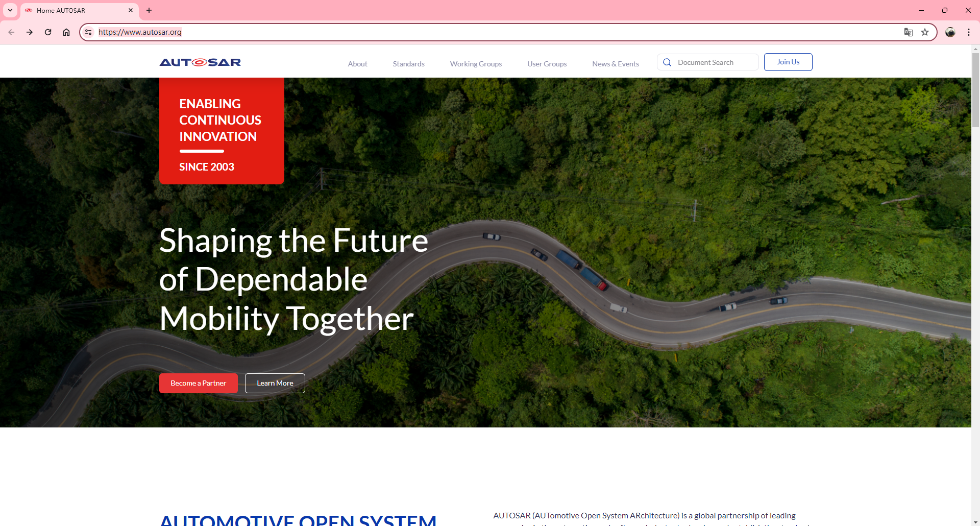Open the Standards menu

pyautogui.click(x=408, y=64)
